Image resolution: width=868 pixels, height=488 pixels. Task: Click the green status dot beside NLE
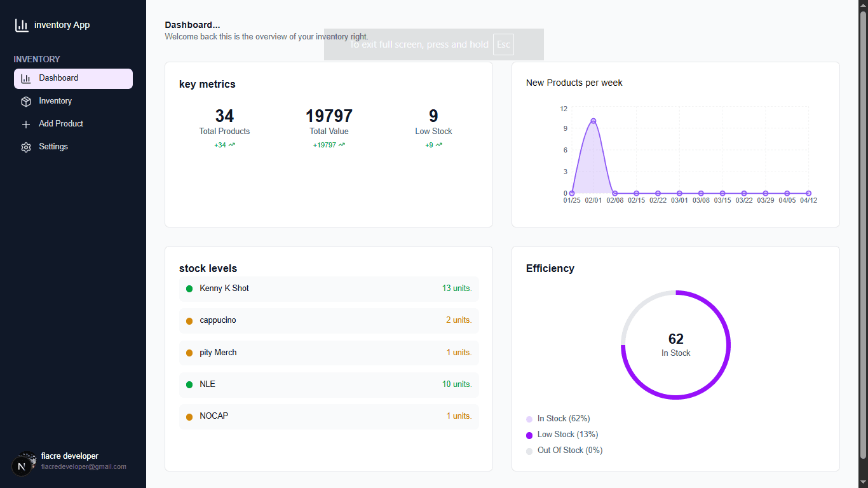[x=189, y=384]
